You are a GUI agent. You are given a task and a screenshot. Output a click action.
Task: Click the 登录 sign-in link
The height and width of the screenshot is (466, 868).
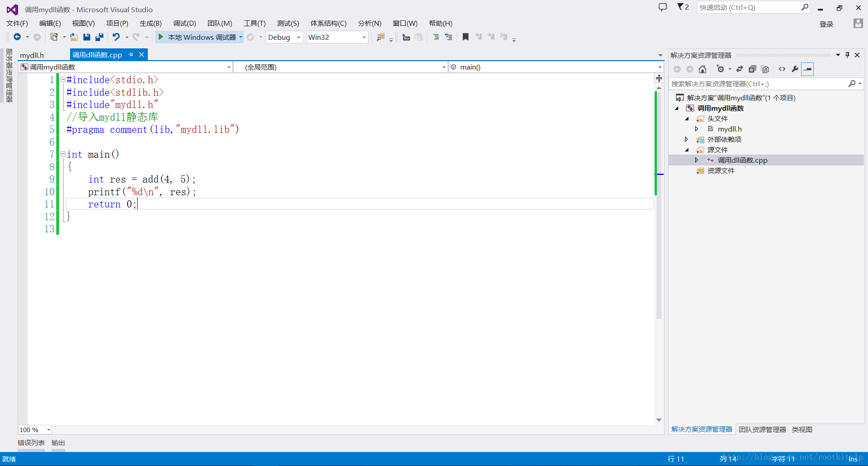coord(826,24)
